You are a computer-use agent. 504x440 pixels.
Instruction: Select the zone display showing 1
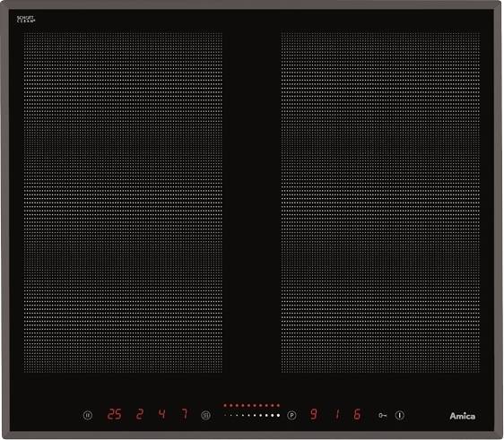coord(337,414)
